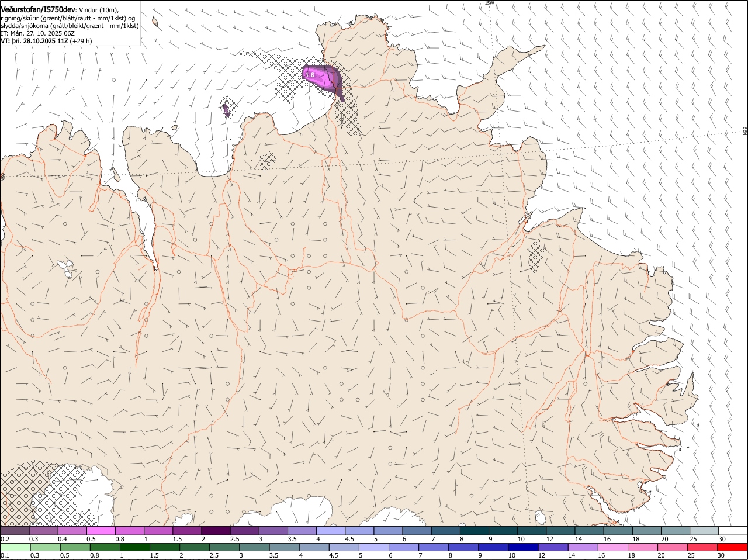This screenshot has height=560, width=748.
Task: Pick lower legend swatch between 25 and 30
Action: pyautogui.click(x=702, y=547)
